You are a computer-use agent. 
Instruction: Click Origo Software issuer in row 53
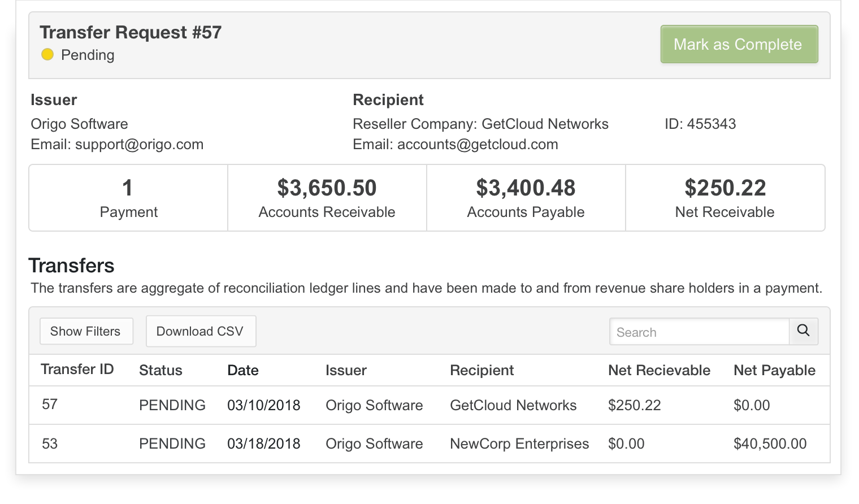[374, 444]
